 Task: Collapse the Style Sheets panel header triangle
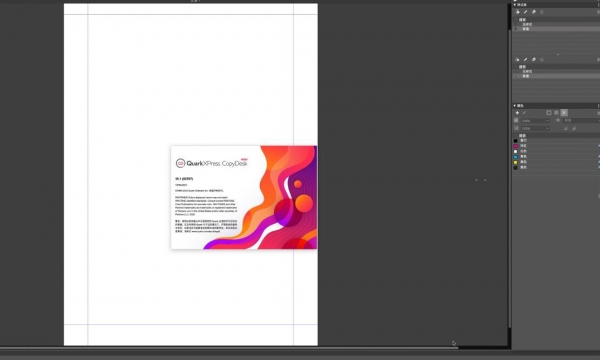click(x=515, y=5)
